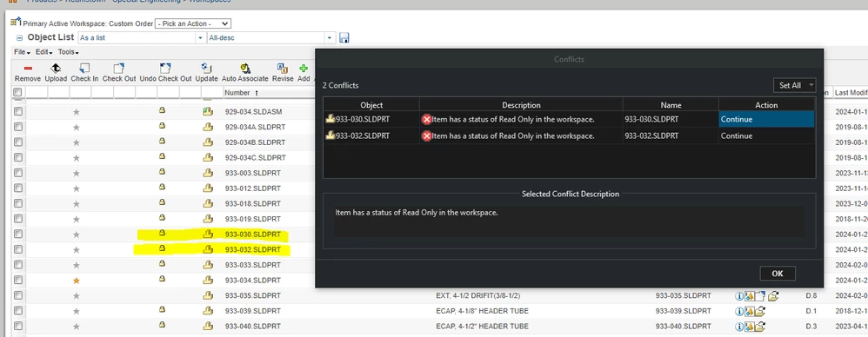The height and width of the screenshot is (337, 868).
Task: Click 933-033.SLDPRT in the object list
Action: (253, 265)
